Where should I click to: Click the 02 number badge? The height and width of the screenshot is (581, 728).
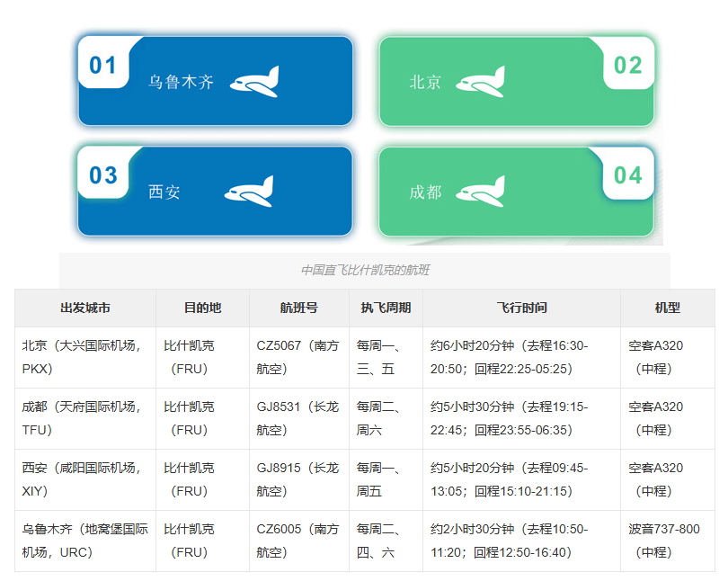pos(628,66)
